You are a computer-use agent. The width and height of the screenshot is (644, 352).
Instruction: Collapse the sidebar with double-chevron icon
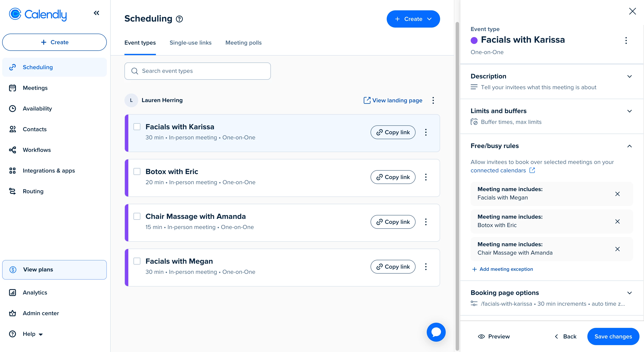pyautogui.click(x=96, y=13)
